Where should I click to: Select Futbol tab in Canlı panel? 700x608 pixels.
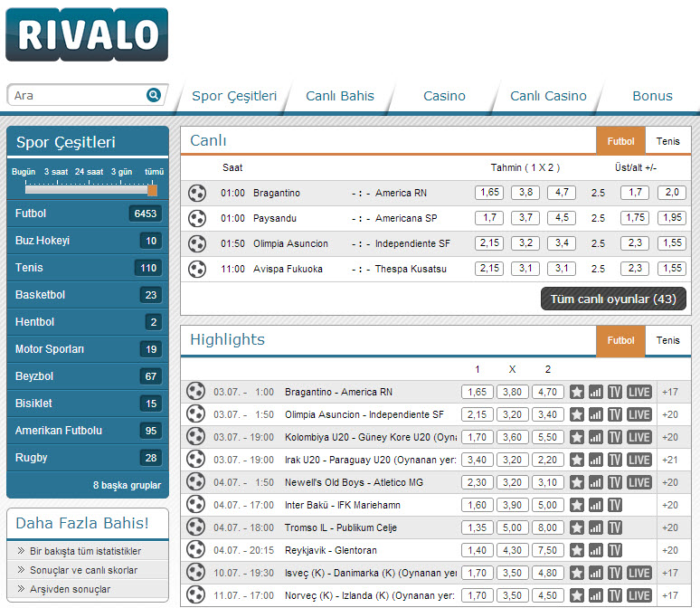(620, 141)
